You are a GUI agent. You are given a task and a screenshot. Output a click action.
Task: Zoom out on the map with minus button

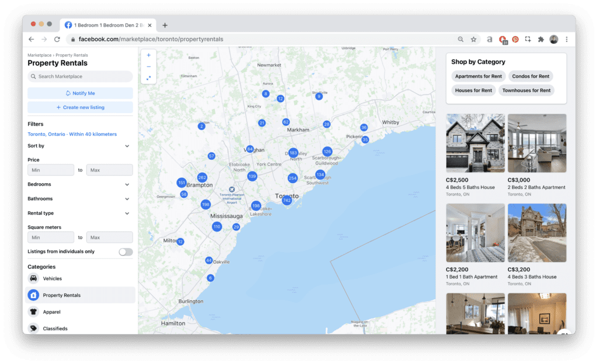coord(148,66)
